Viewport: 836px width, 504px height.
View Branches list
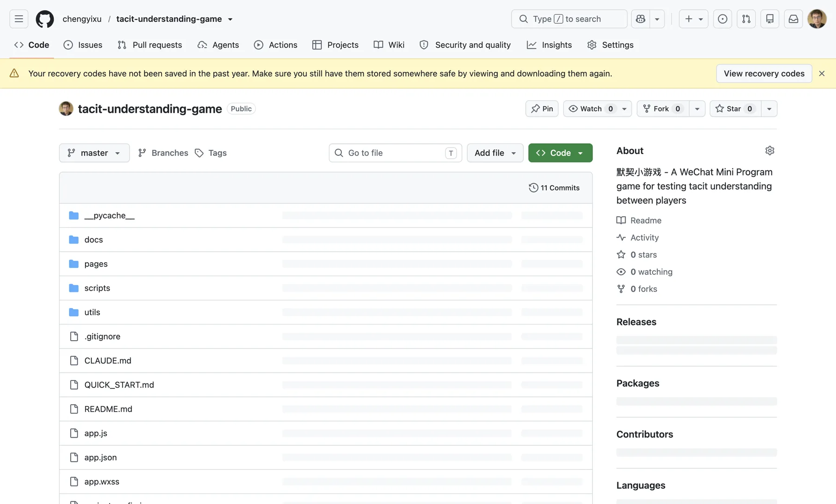click(x=163, y=153)
